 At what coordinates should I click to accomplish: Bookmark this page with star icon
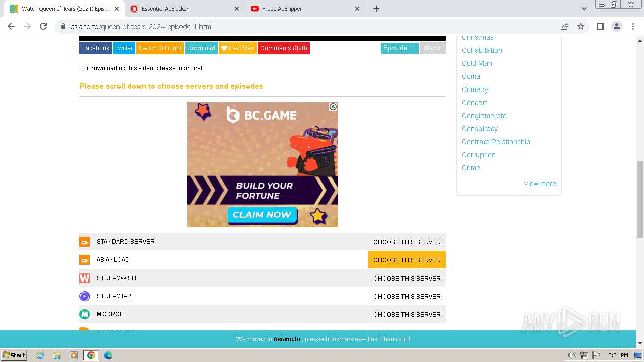(x=581, y=26)
